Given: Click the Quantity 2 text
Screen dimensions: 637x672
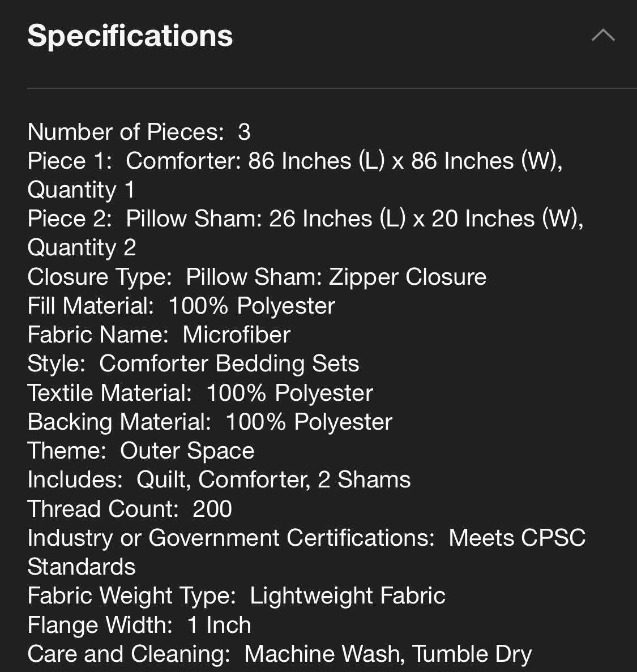Looking at the screenshot, I should coord(82,248).
